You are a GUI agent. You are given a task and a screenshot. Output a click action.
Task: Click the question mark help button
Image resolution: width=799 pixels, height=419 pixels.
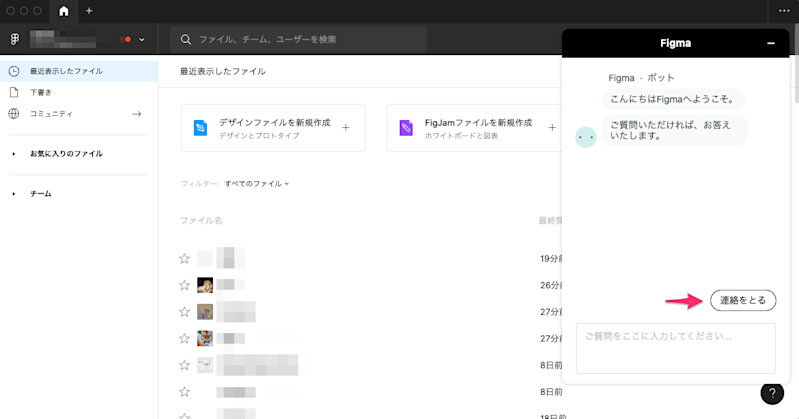coord(772,392)
